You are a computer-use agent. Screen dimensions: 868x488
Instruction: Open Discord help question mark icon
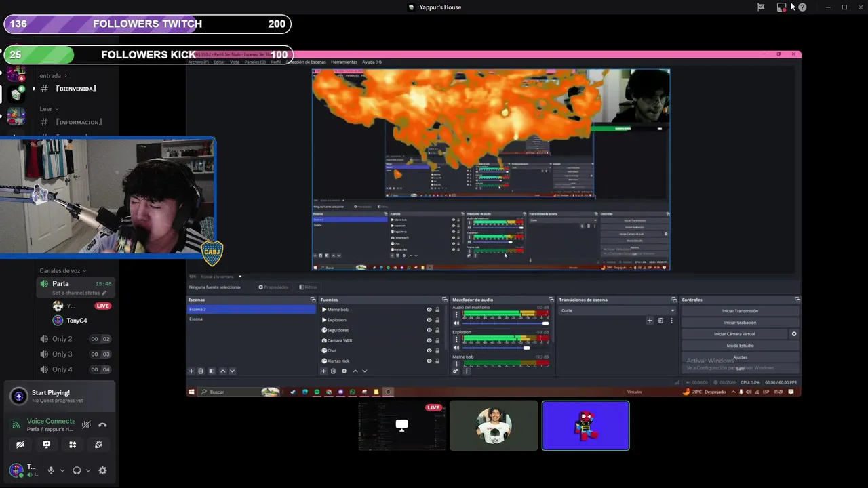[802, 7]
